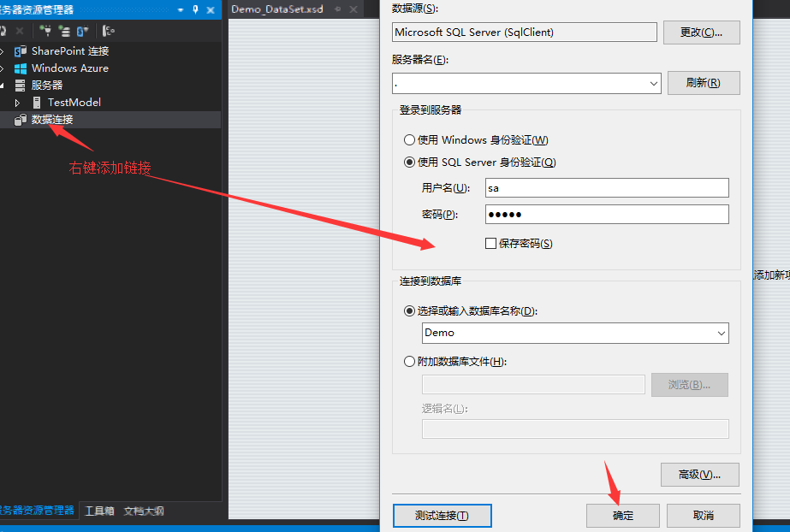Choose 附加数据库文件 radio button
The height and width of the screenshot is (532, 790).
click(x=410, y=362)
